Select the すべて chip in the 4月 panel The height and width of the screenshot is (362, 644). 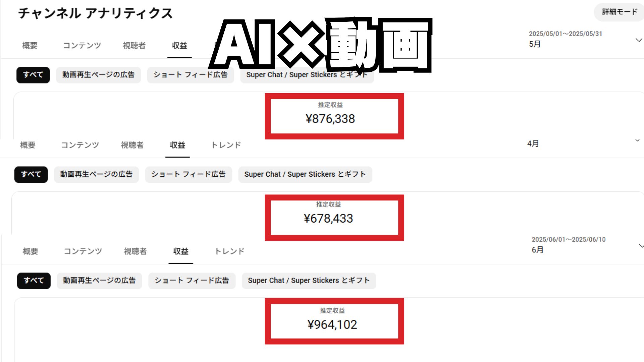[x=31, y=174]
